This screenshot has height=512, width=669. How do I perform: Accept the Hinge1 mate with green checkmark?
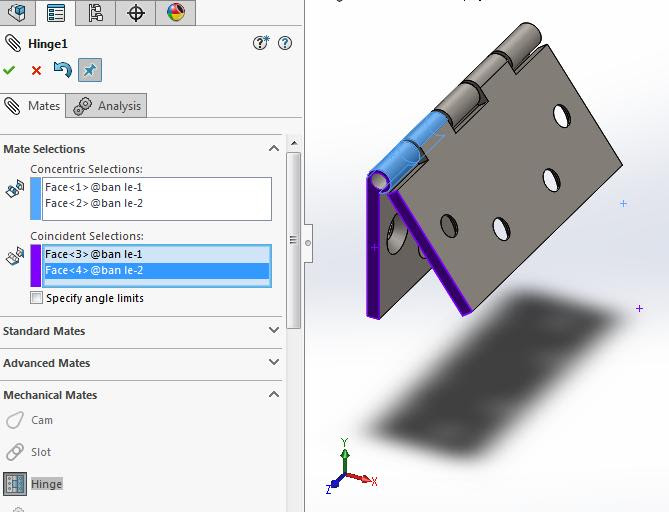pyautogui.click(x=9, y=70)
